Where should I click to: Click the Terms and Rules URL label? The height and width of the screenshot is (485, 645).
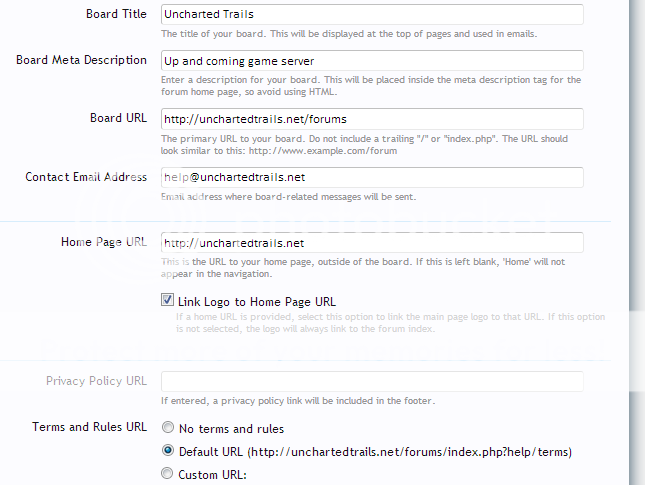pyautogui.click(x=89, y=427)
